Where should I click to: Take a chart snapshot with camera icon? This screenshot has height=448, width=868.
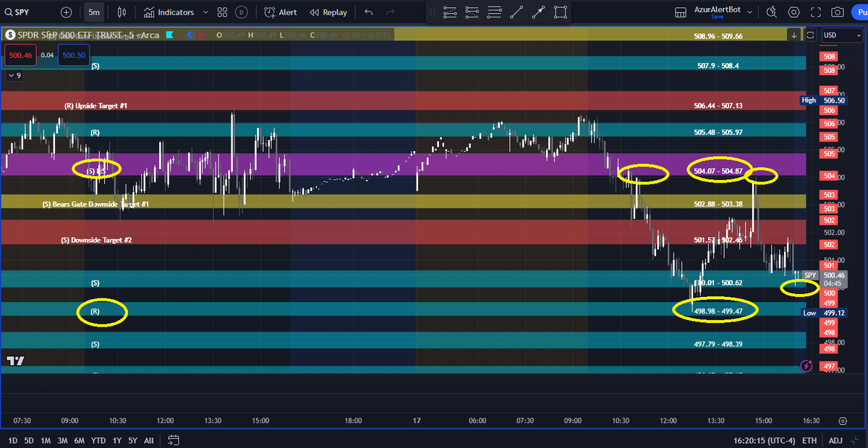(838, 12)
